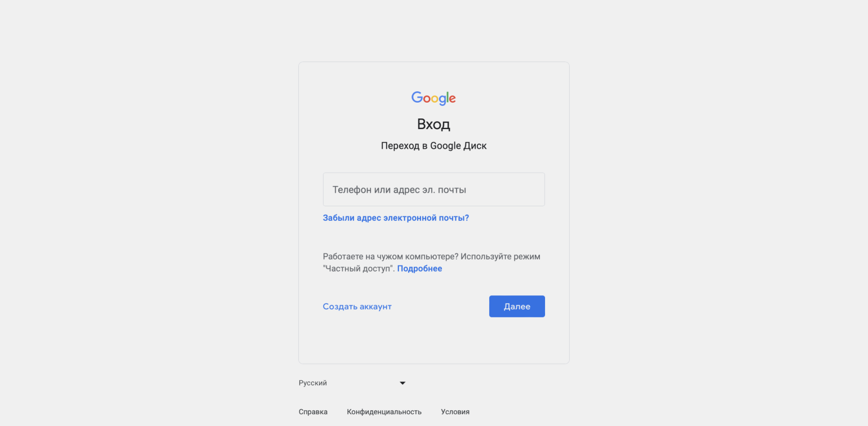The height and width of the screenshot is (426, 868).
Task: Click the first red o in Google logo
Action: pos(426,99)
